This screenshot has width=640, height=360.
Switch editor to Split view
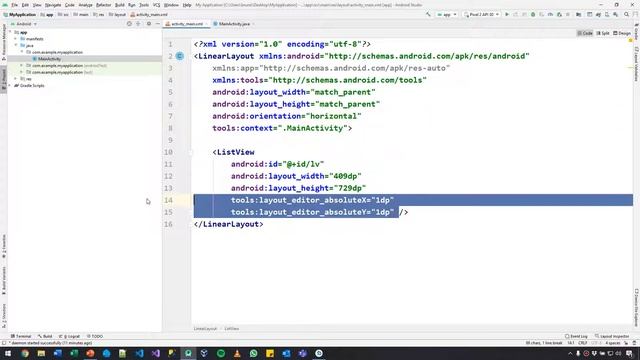(603, 33)
